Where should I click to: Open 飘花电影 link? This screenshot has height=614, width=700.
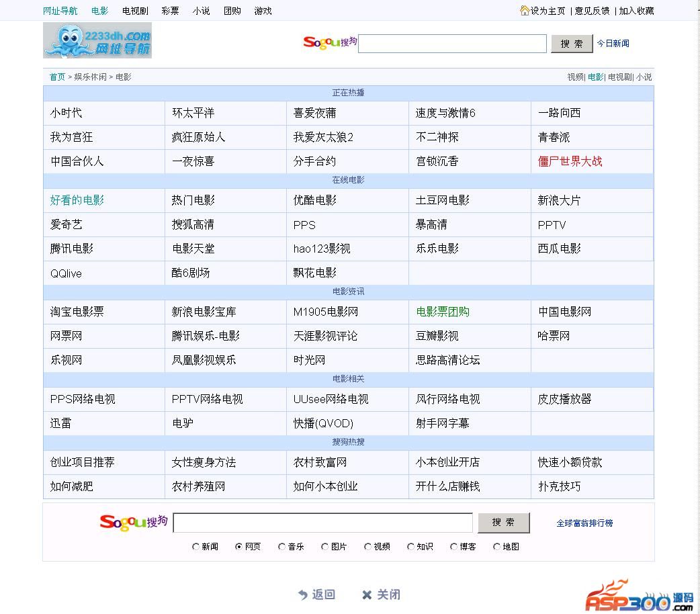315,273
